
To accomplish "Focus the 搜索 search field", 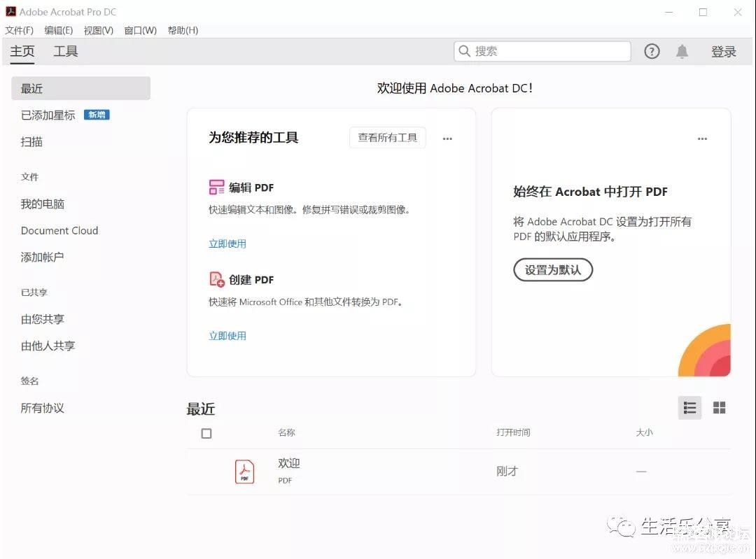I will tap(542, 51).
